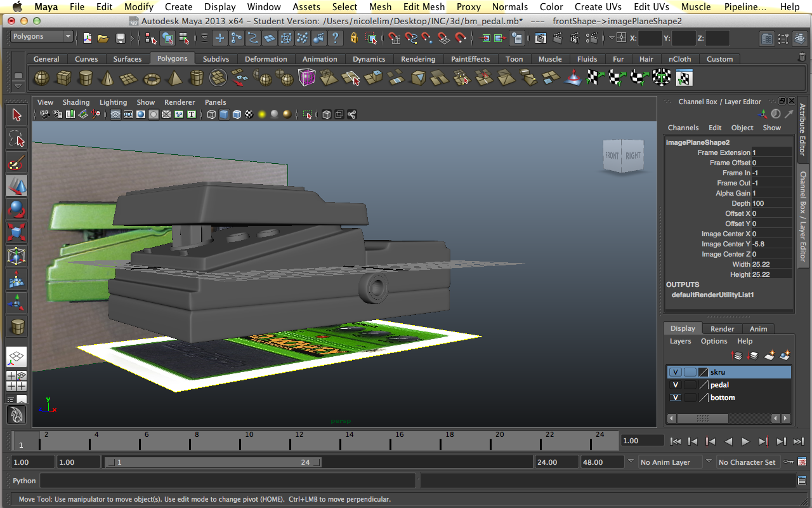
Task: Create a polygon cone from the shelf
Action: coord(108,78)
